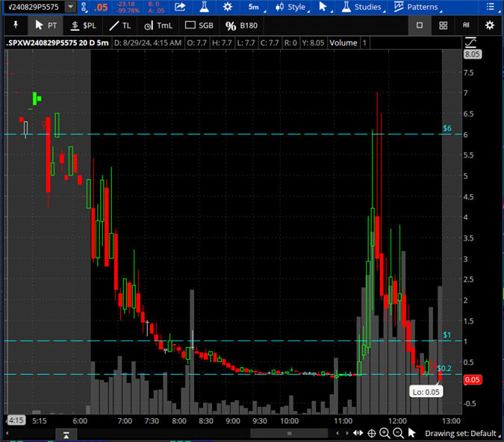
Task: Click the share arrow icon in top toolbar
Action: (180, 7)
